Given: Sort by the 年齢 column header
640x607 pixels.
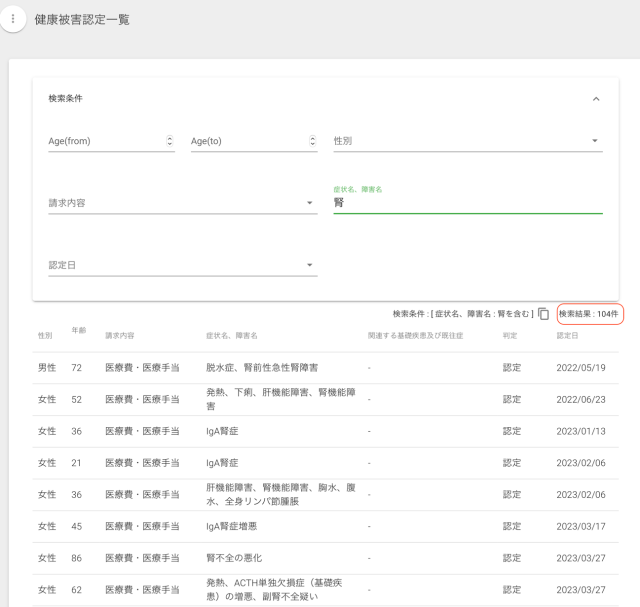Looking at the screenshot, I should coord(78,330).
